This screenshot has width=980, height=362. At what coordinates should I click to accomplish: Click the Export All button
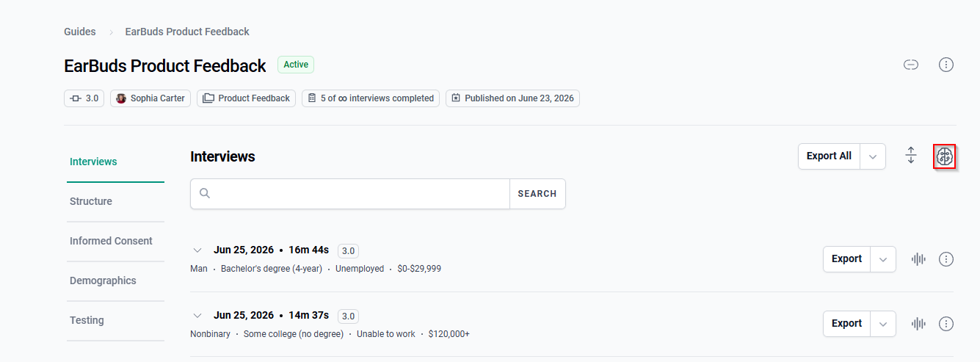point(829,156)
